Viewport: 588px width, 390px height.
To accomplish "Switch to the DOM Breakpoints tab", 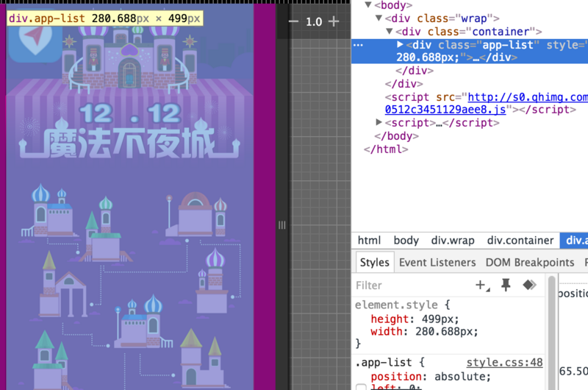I will click(x=529, y=263).
